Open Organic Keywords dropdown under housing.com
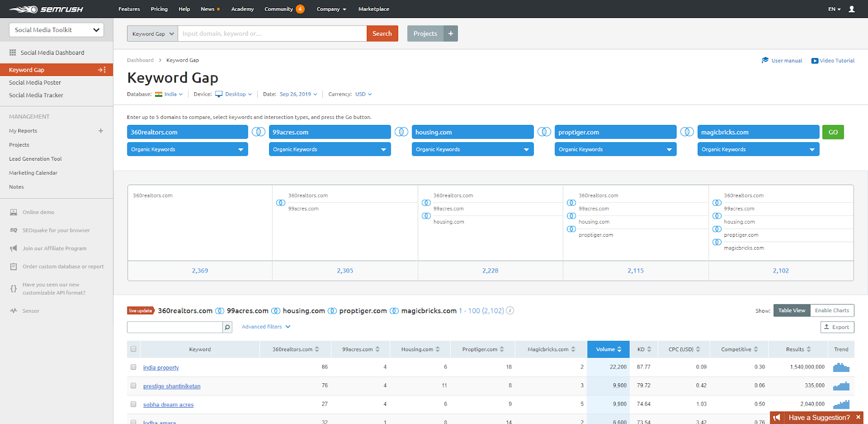Image resolution: width=868 pixels, height=424 pixels. [x=472, y=149]
